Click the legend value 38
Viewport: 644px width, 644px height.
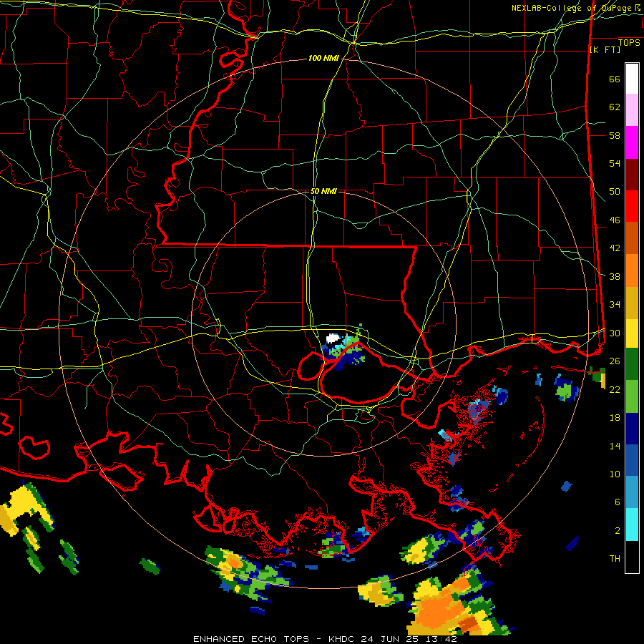[615, 276]
